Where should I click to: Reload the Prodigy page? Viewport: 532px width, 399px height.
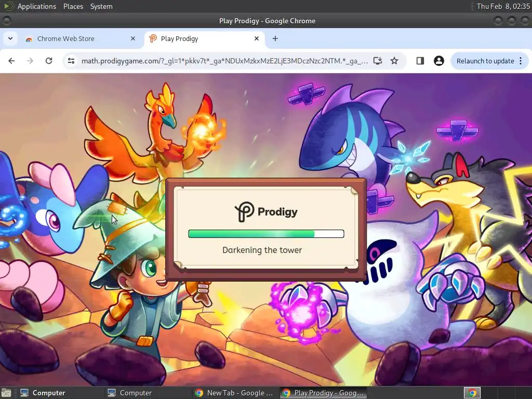pos(49,61)
